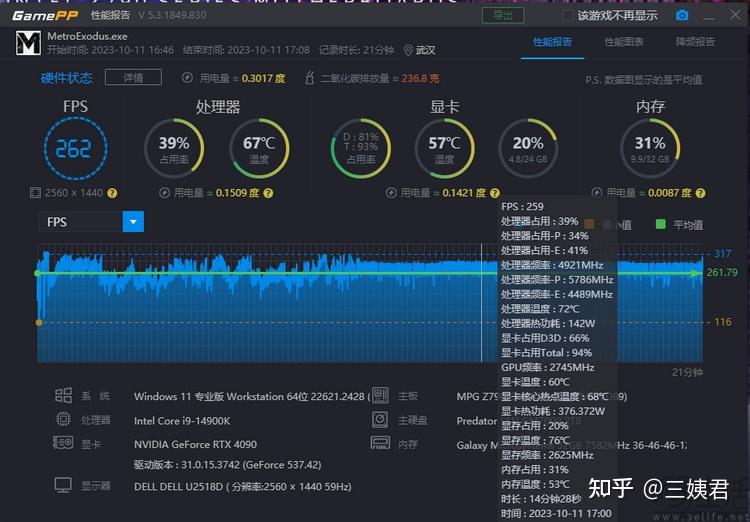Click the 导出 export button
The width and height of the screenshot is (750, 522).
[503, 15]
